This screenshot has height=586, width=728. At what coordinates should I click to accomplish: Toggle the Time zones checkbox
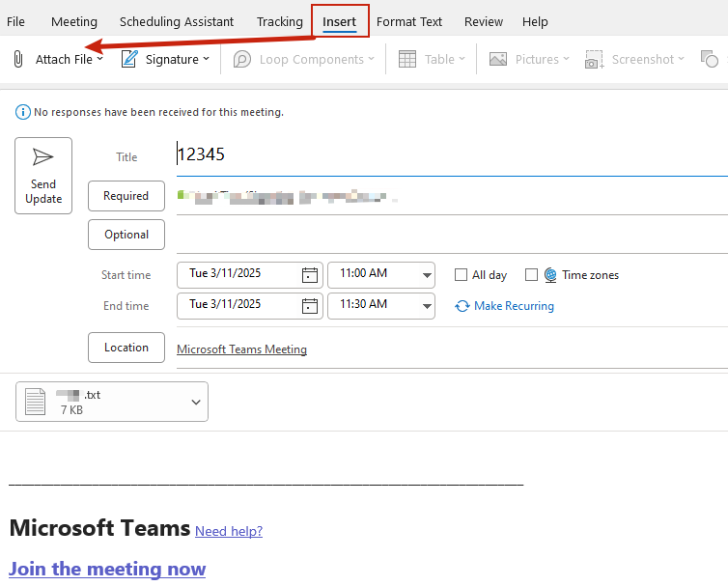click(531, 275)
